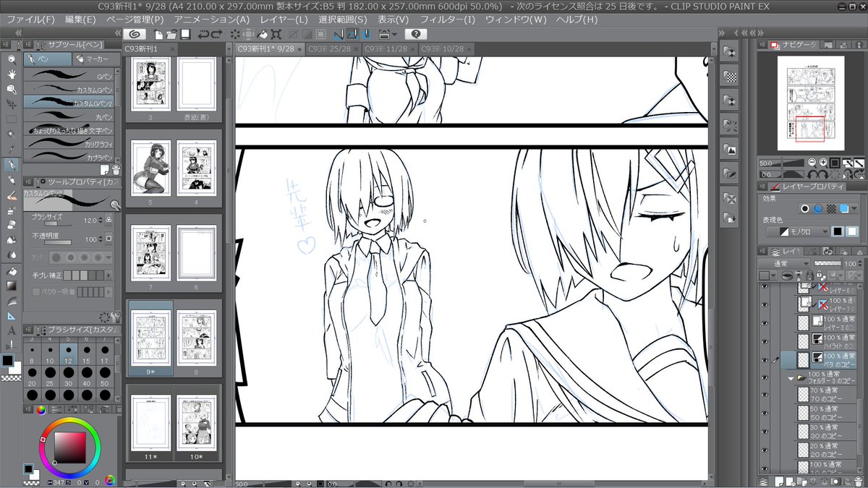Select the 丸ペン sub tool

(68, 117)
